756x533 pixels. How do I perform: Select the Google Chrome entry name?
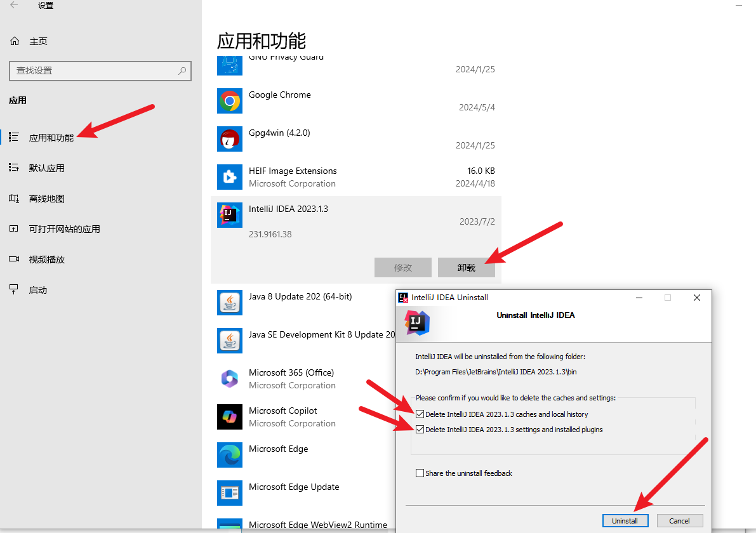tap(280, 95)
